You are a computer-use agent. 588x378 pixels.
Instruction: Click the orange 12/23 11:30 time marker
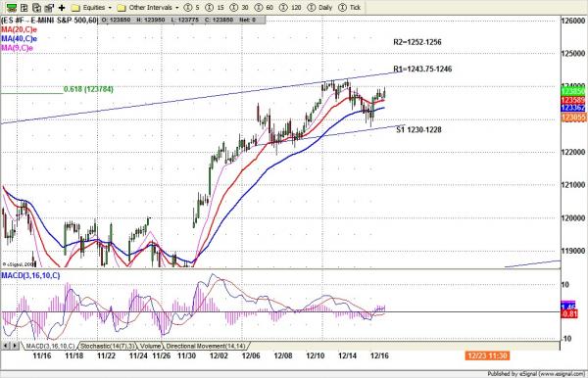487,355
